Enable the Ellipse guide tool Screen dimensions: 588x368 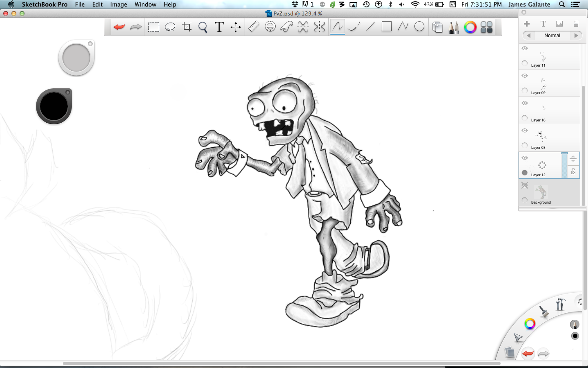click(x=270, y=27)
